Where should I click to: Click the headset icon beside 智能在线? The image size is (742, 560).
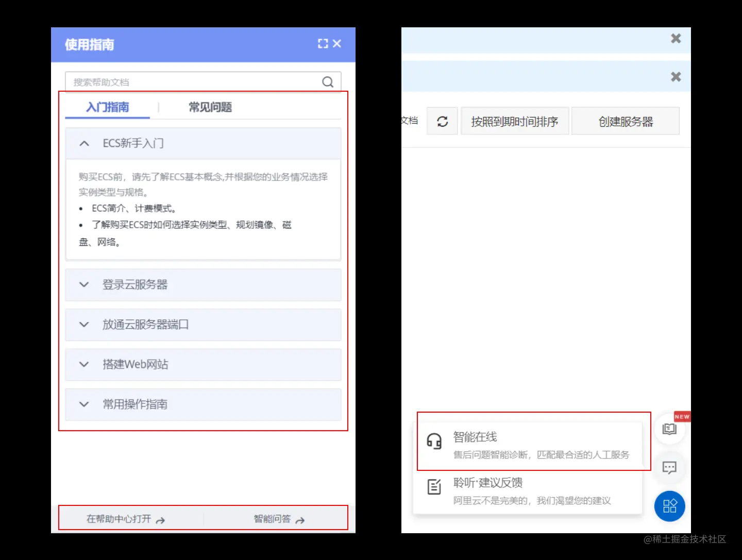click(x=434, y=441)
